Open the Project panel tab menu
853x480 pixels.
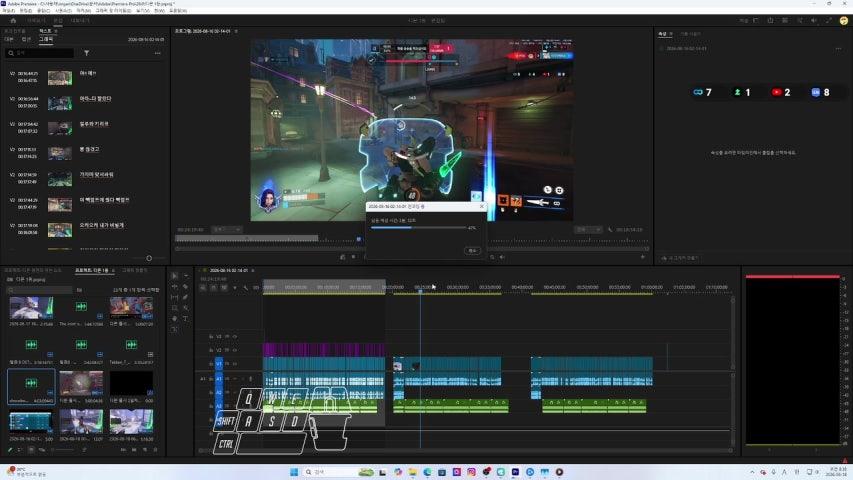[113, 270]
